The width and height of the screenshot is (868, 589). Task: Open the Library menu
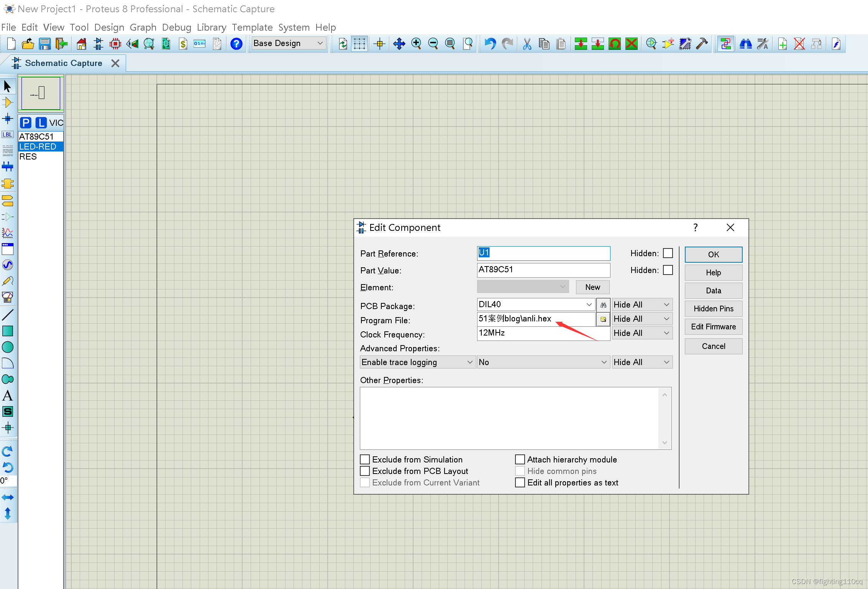coord(211,27)
